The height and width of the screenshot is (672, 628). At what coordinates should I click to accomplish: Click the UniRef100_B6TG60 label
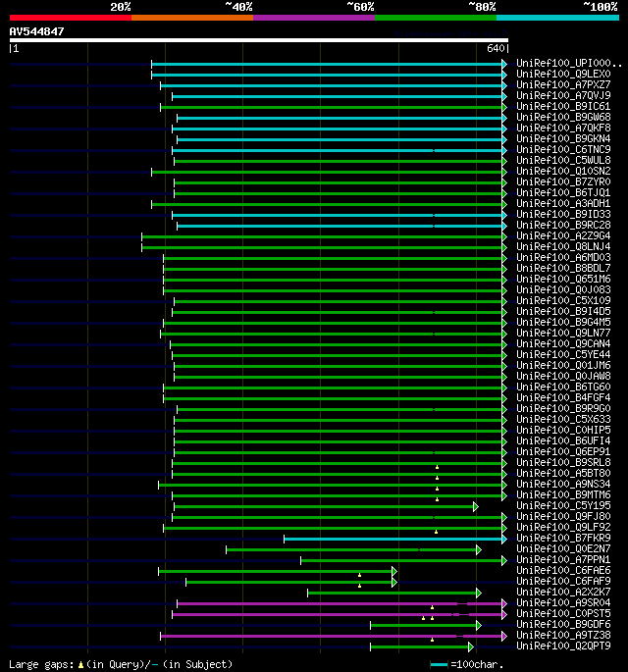[x=563, y=387]
